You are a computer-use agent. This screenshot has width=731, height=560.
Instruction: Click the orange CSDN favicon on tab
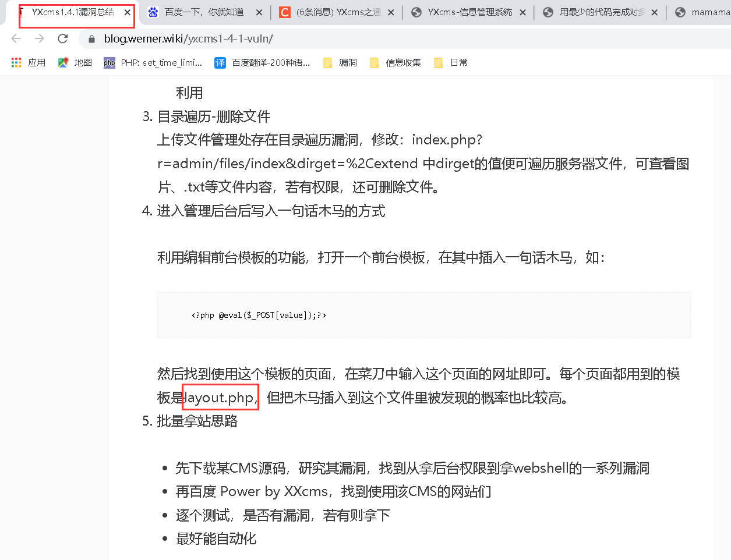285,12
